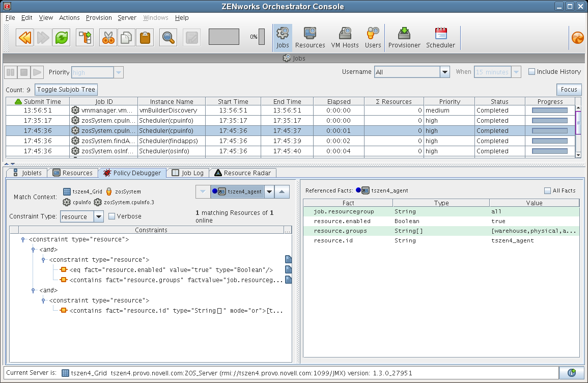Sort jobs by the Status column header
588x383 pixels.
[499, 102]
